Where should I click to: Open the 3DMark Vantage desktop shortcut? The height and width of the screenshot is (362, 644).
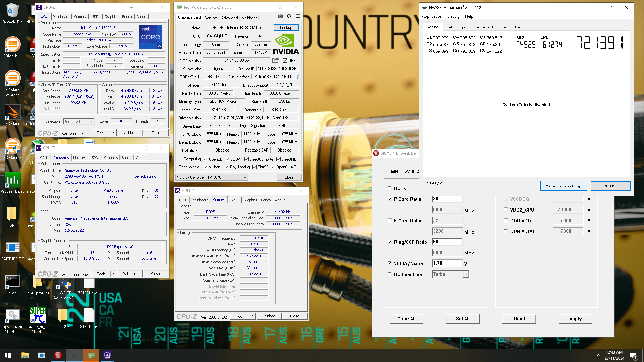12,84
